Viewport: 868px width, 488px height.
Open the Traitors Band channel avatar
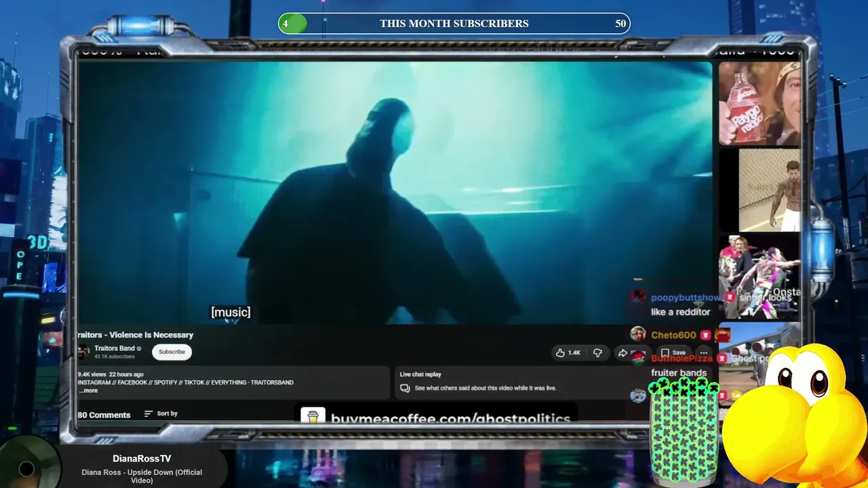pyautogui.click(x=84, y=352)
